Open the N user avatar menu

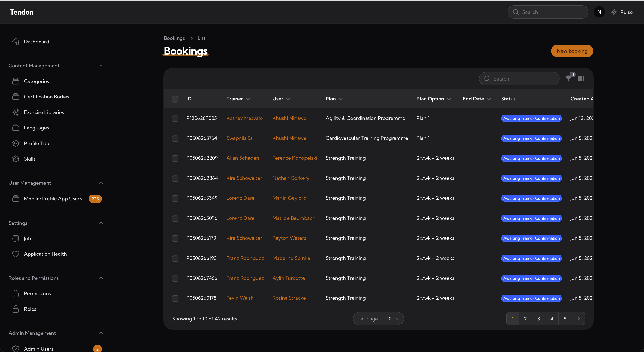point(599,12)
